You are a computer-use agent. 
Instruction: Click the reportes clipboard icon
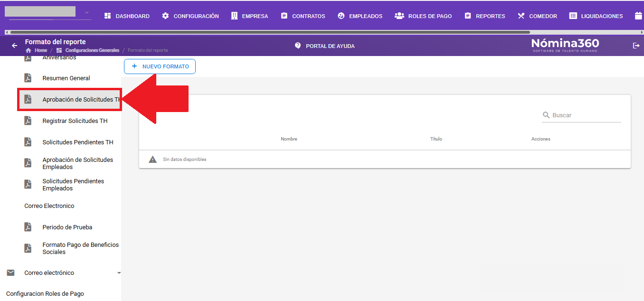(468, 16)
